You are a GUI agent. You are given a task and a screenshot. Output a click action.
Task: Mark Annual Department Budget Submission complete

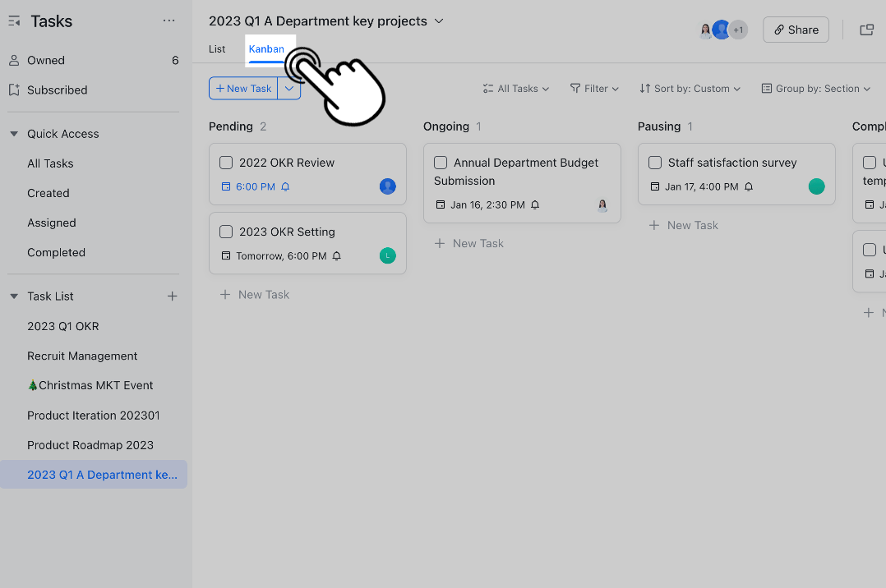tap(441, 163)
